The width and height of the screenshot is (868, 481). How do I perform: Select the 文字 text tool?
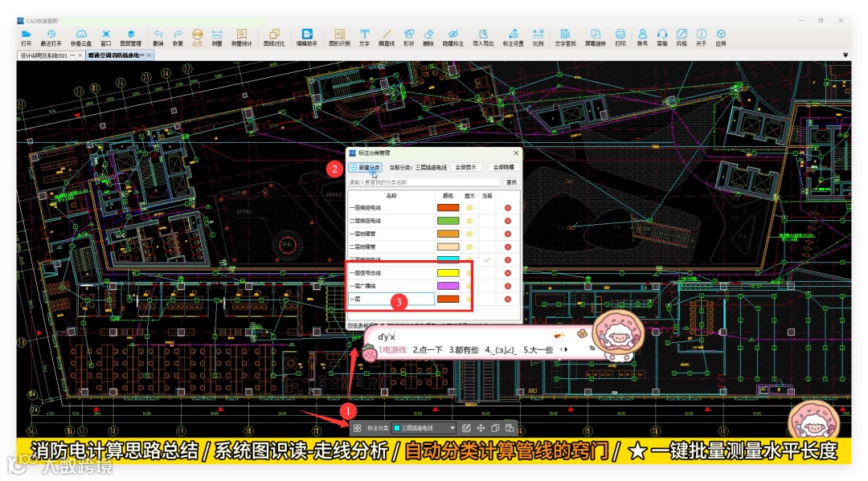[364, 38]
